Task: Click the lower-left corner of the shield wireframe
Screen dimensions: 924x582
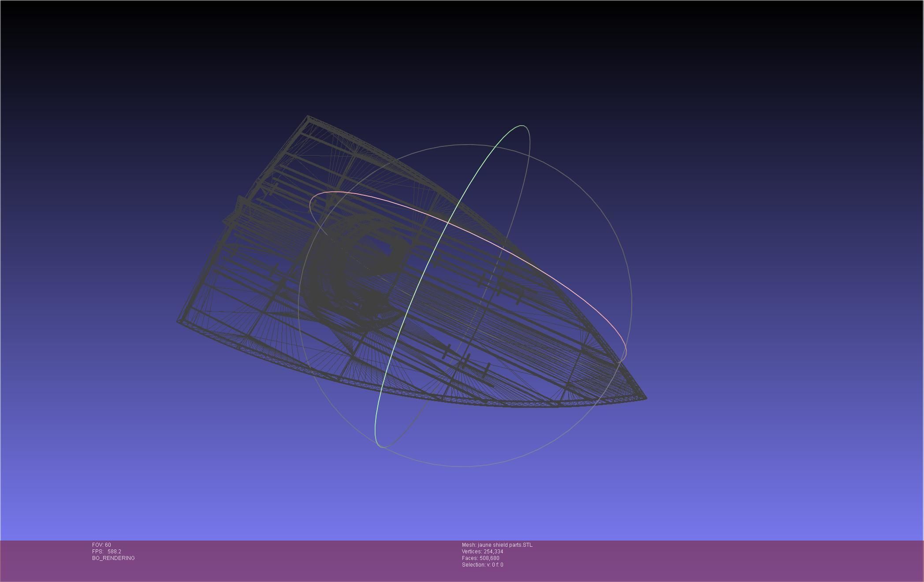Action: tap(179, 321)
